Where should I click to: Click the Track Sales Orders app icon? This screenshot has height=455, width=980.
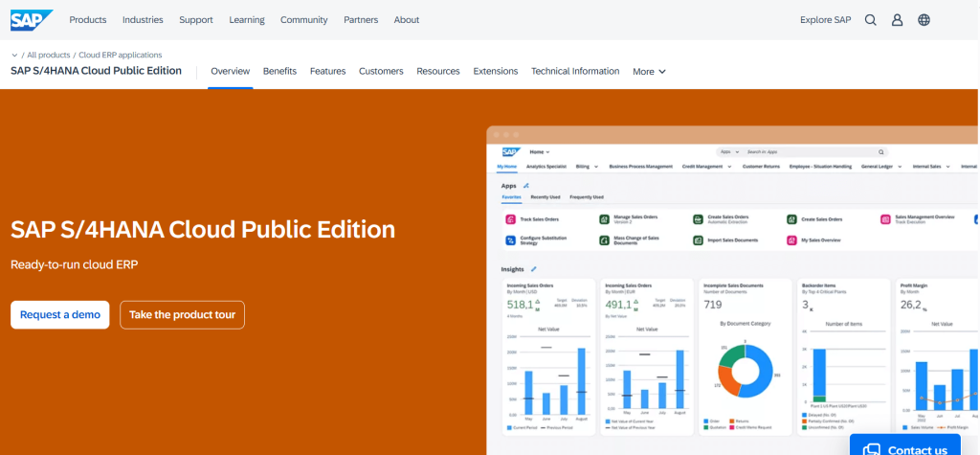tap(510, 219)
